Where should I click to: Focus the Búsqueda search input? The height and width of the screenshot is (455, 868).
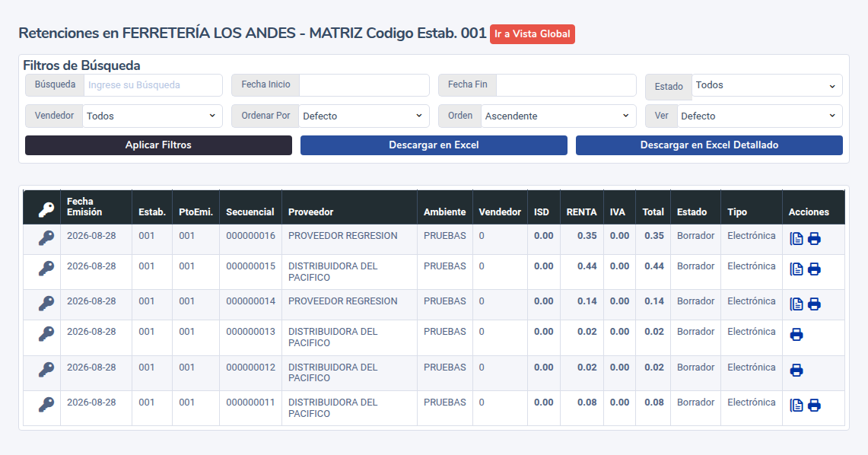tap(154, 85)
